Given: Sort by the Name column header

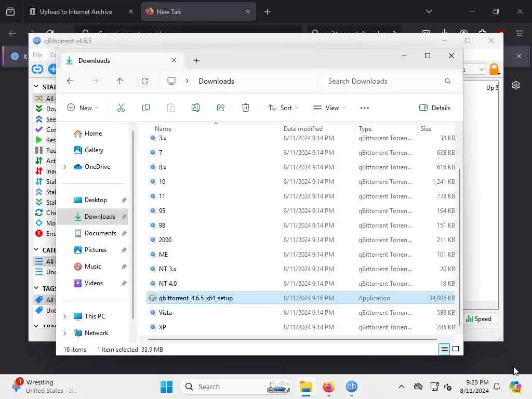Looking at the screenshot, I should point(163,129).
